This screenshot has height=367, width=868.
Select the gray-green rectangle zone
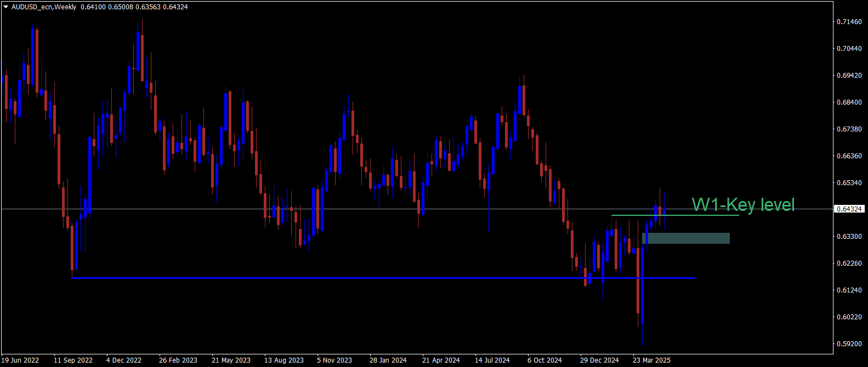click(685, 238)
